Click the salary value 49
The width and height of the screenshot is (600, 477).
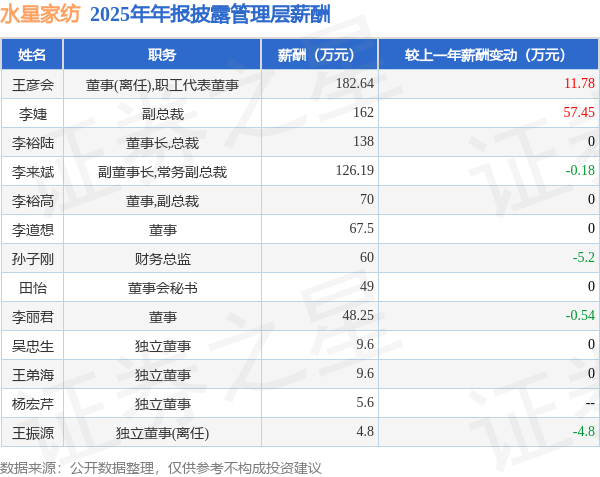tap(367, 286)
